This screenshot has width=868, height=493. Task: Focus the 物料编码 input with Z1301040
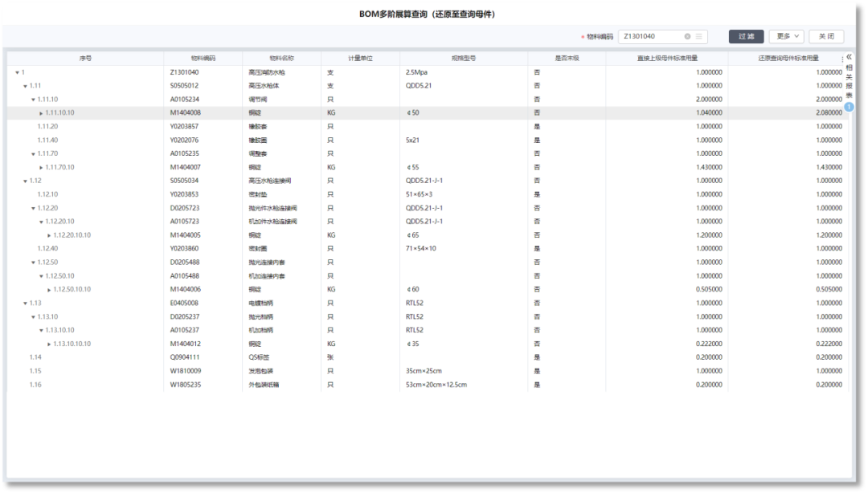point(652,36)
